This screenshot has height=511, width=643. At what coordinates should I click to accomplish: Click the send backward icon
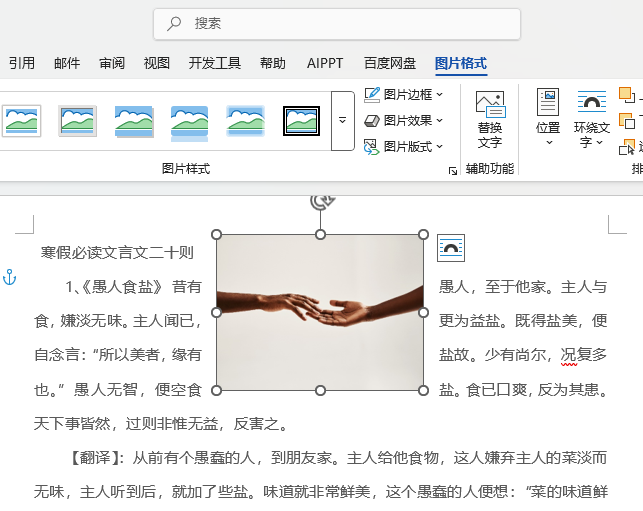627,121
